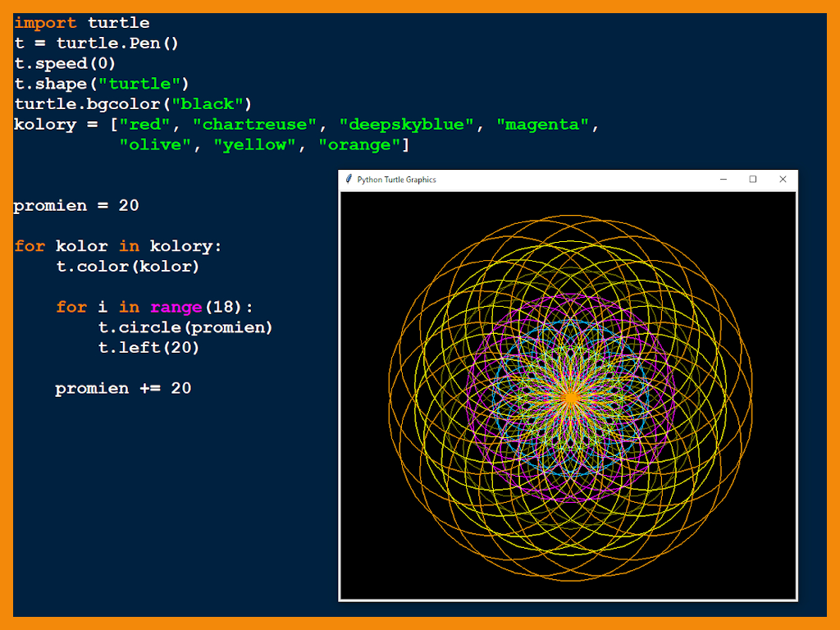Click the "t.speed(0)" line

65,64
